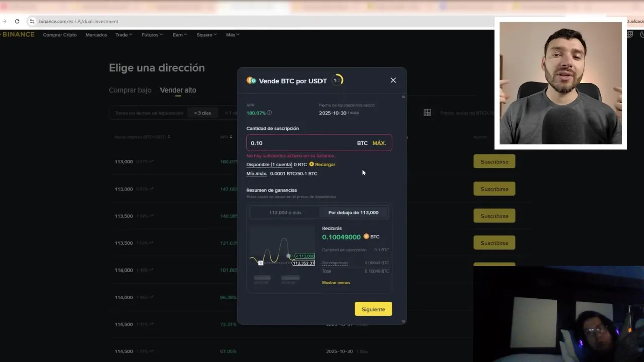644x362 pixels.
Task: Click Suscribirse for first 113,500 row
Action: (495, 216)
